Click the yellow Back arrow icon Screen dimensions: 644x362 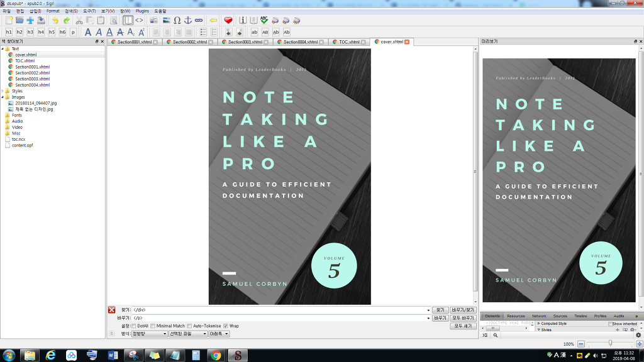213,21
